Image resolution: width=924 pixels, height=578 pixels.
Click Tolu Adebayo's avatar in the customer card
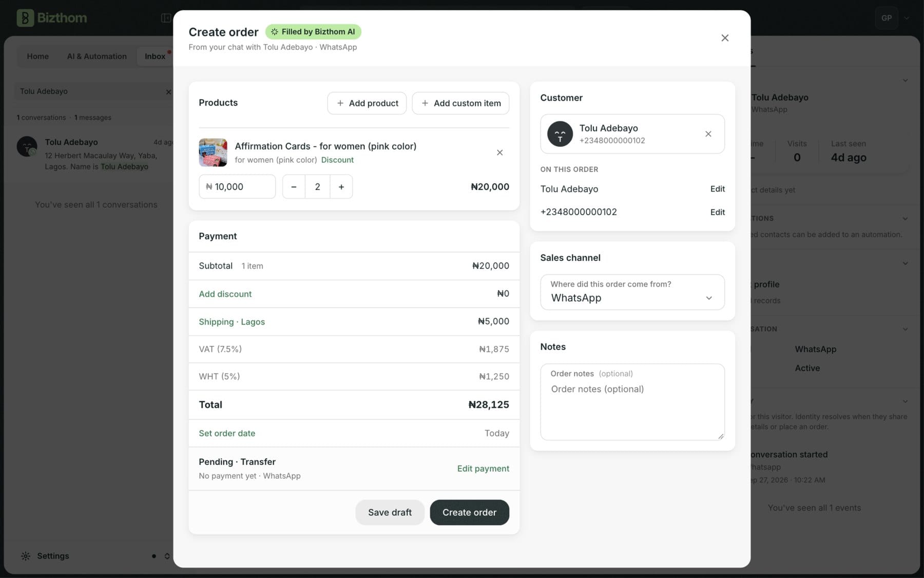tap(560, 134)
